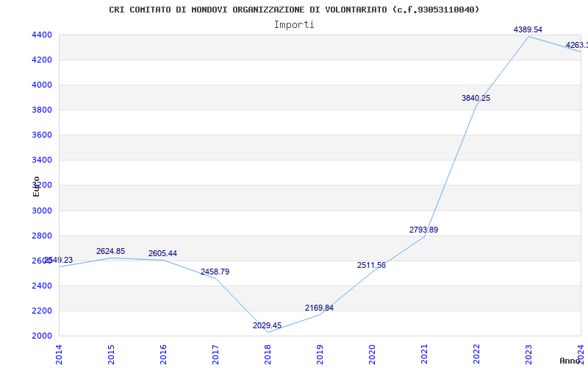Click the y-axis tick 3800
This screenshot has width=588, height=368.
click(42, 110)
